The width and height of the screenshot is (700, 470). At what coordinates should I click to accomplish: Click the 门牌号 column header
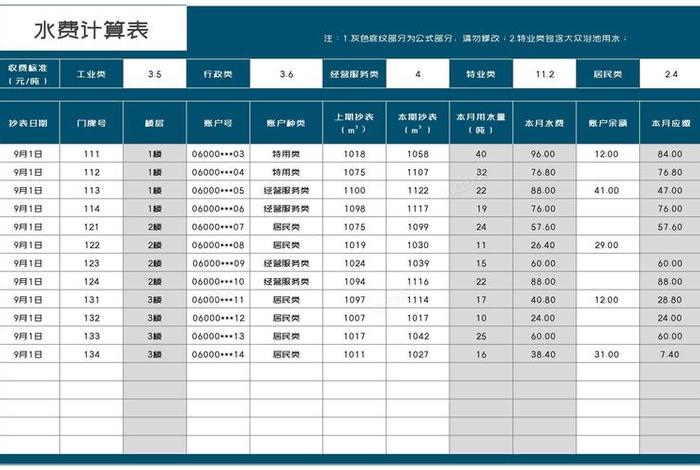tap(92, 123)
